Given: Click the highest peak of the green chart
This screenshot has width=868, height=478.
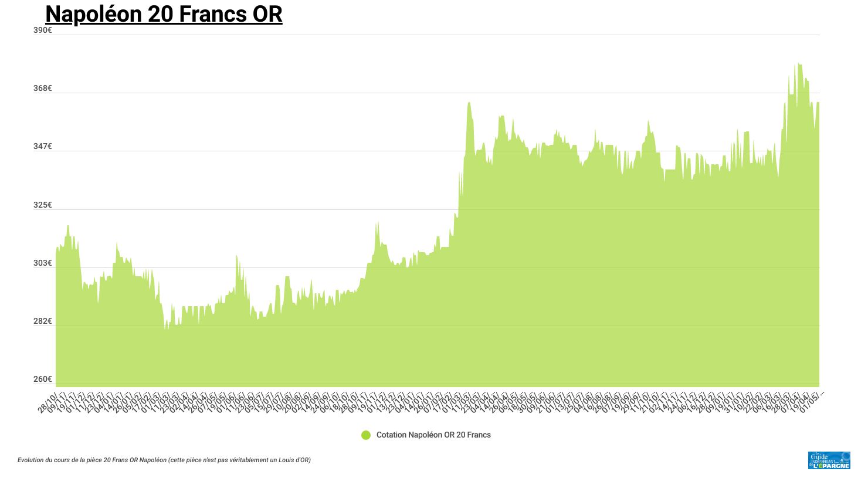Looking at the screenshot, I should point(799,65).
